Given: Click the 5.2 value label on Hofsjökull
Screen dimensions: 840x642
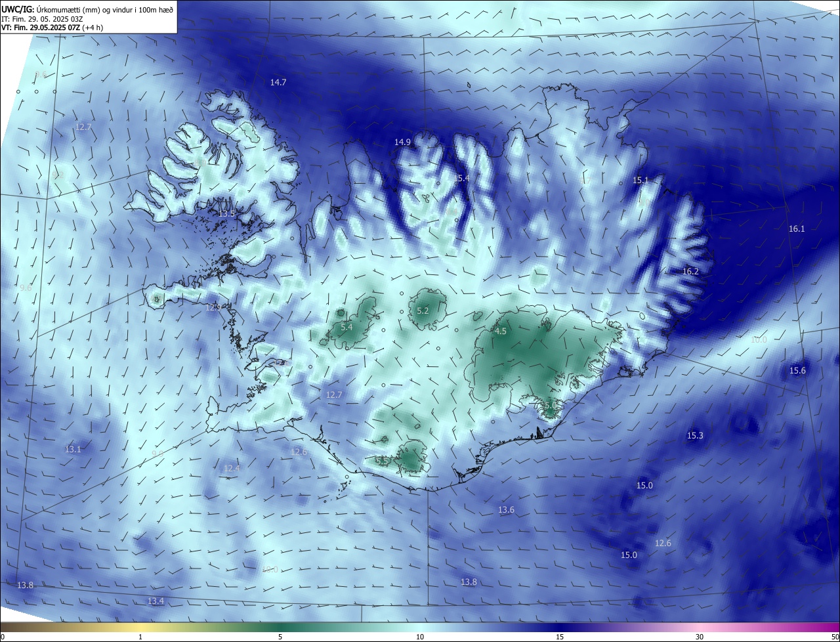Looking at the screenshot, I should [x=423, y=310].
